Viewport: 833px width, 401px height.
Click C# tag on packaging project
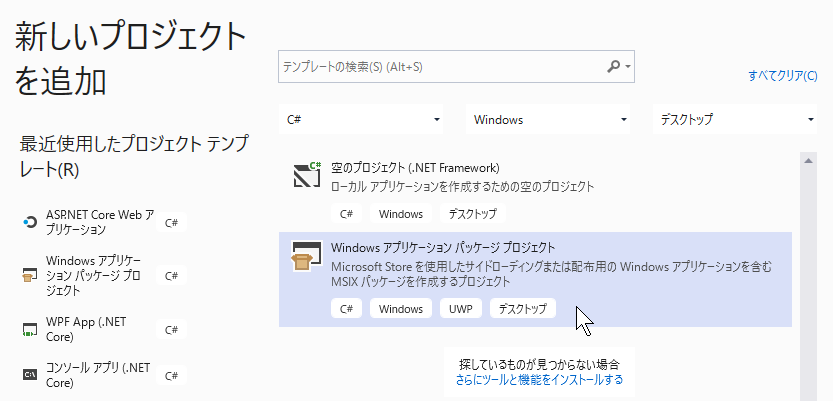346,309
